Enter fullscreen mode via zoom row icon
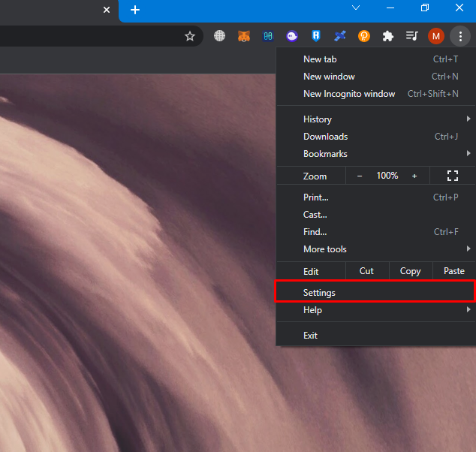The image size is (476, 452). [x=453, y=176]
